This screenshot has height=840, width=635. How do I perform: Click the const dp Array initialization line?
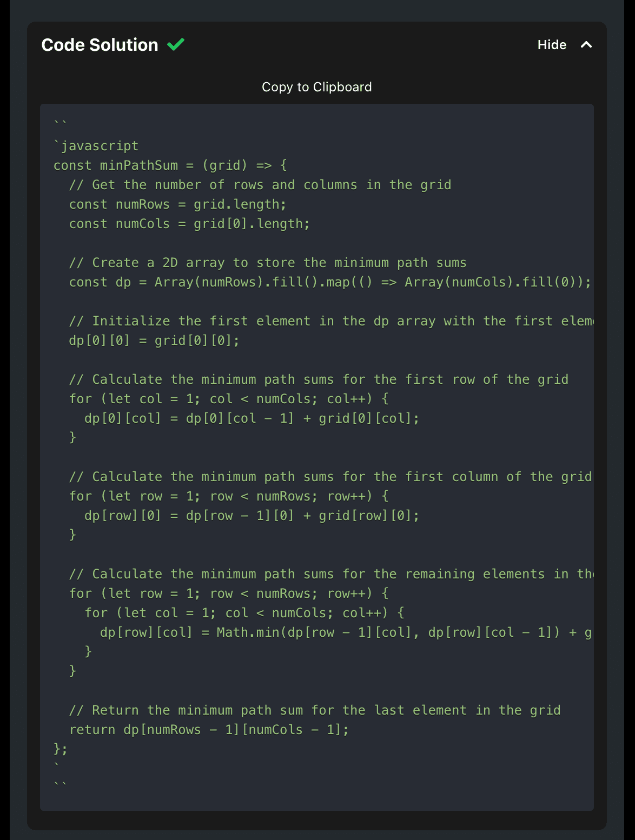[x=330, y=282]
